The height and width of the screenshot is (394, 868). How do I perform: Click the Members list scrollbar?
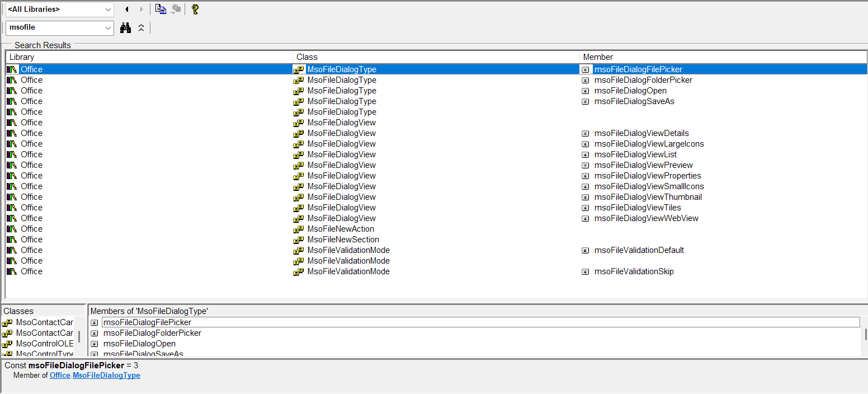point(865,335)
